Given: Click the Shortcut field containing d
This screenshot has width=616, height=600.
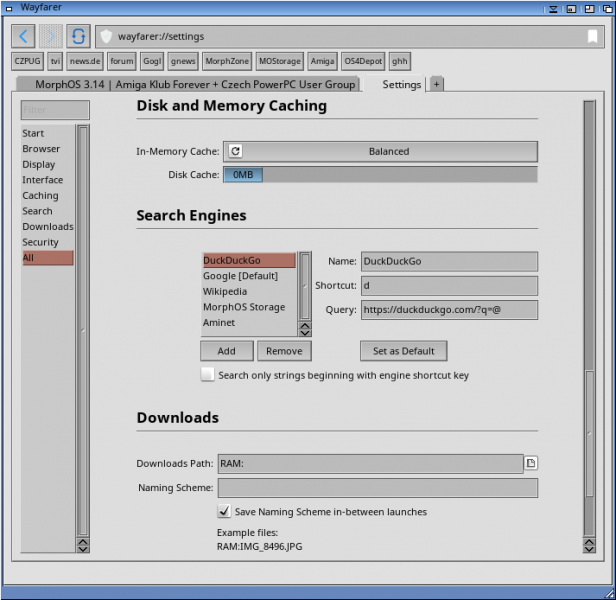Looking at the screenshot, I should (449, 286).
